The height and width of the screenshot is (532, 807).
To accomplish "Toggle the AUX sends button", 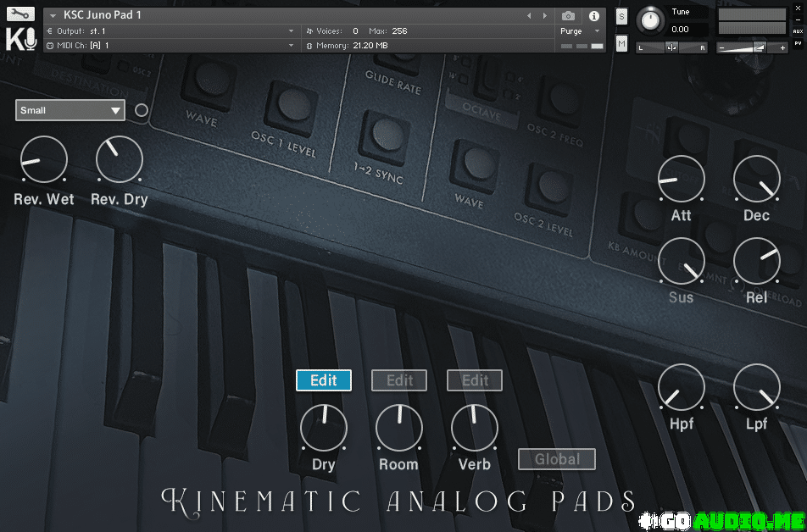I will click(x=798, y=31).
